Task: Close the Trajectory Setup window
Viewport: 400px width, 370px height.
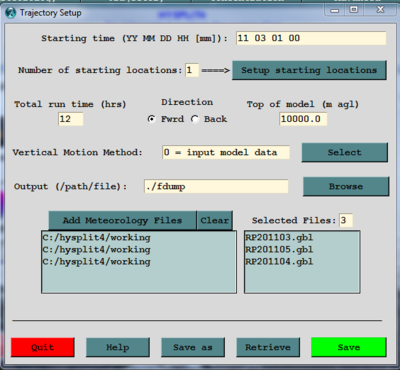Action: [380, 10]
